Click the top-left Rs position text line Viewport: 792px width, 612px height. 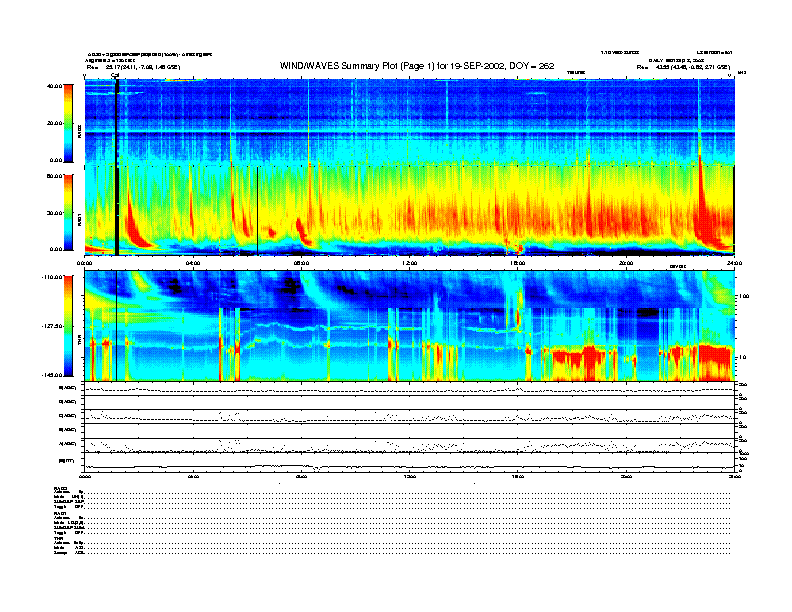coord(133,67)
